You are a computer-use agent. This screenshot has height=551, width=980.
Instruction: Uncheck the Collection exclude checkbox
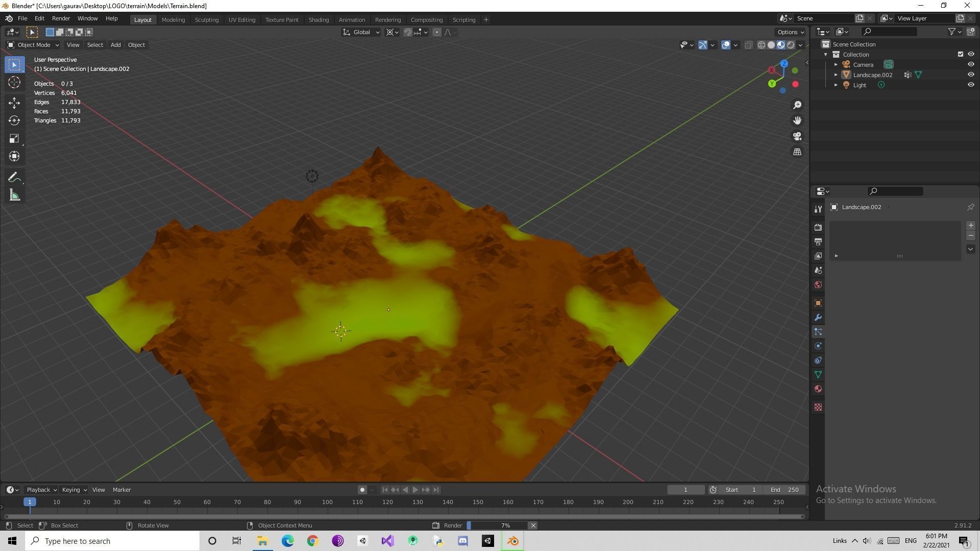point(960,54)
